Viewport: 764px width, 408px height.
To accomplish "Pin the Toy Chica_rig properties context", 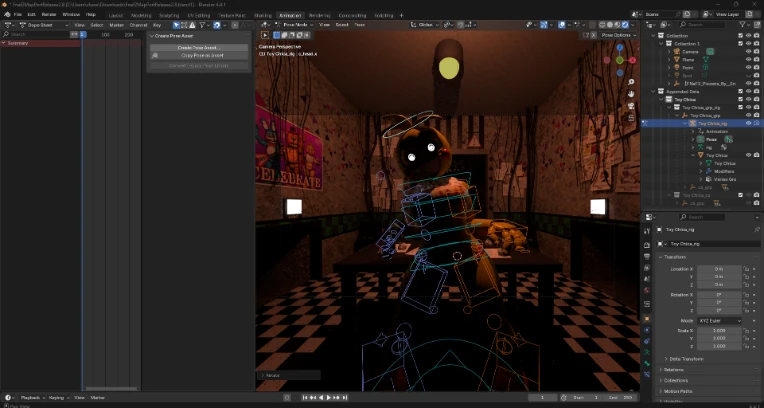I will pyautogui.click(x=756, y=229).
